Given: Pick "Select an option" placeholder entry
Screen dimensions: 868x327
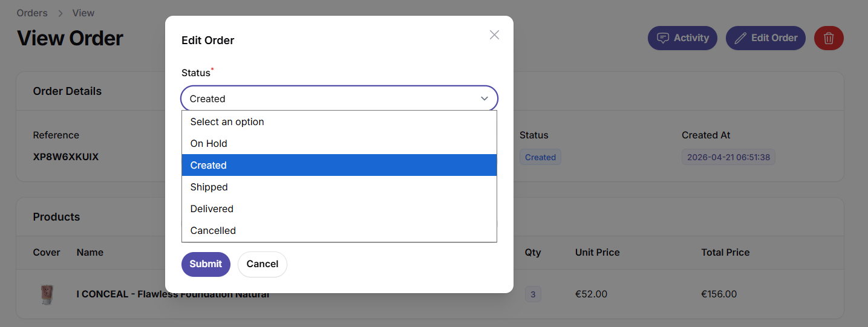Looking at the screenshot, I should [x=339, y=121].
